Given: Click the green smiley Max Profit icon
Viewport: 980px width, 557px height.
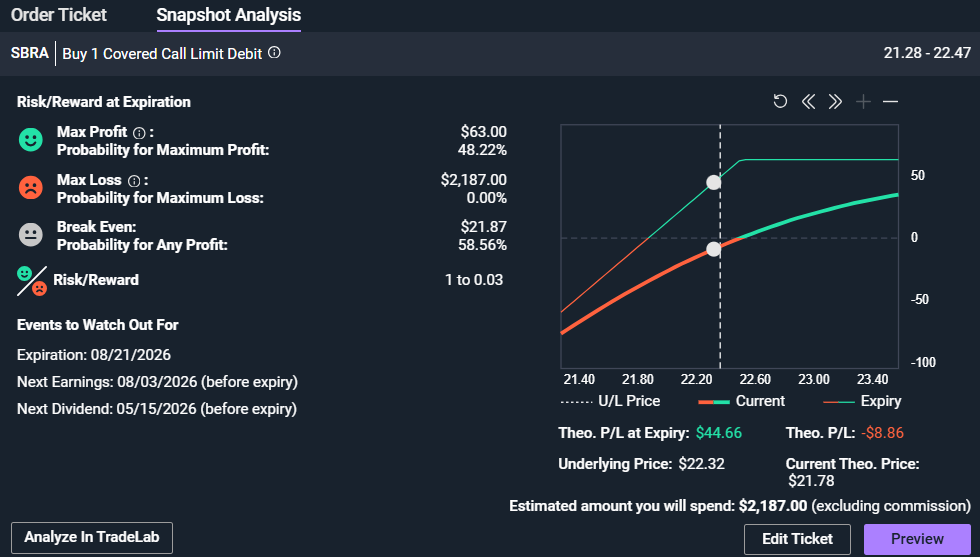Looking at the screenshot, I should pyautogui.click(x=31, y=139).
